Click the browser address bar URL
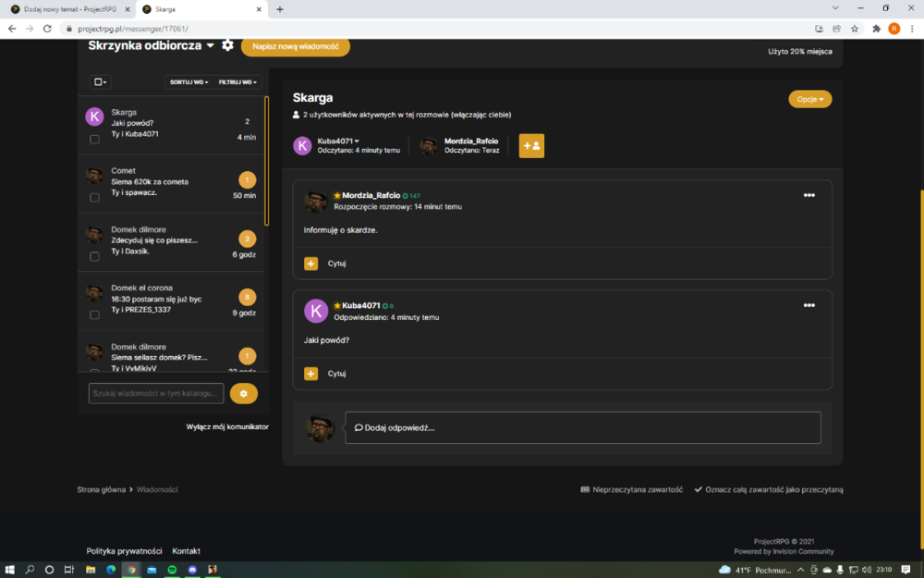 (133, 29)
